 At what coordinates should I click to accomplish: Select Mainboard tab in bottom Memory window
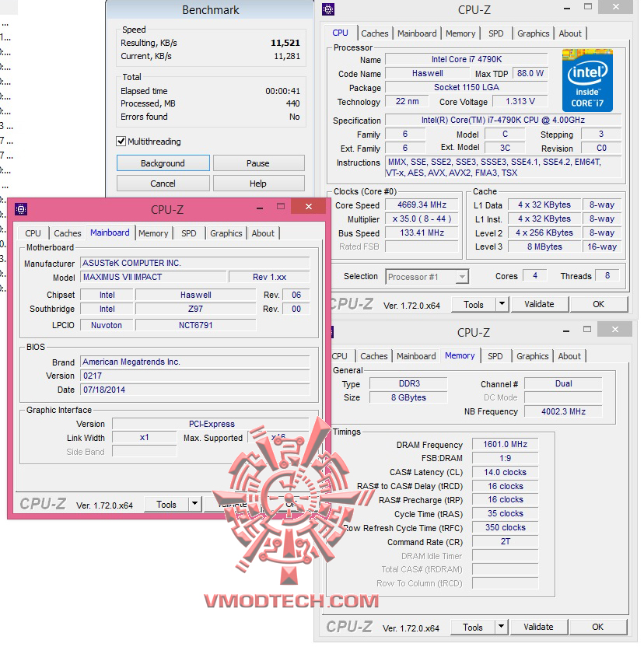click(x=415, y=356)
